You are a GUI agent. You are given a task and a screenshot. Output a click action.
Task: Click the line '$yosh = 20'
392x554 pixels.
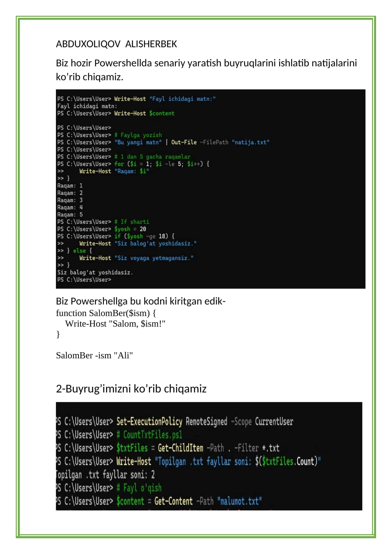(x=102, y=229)
